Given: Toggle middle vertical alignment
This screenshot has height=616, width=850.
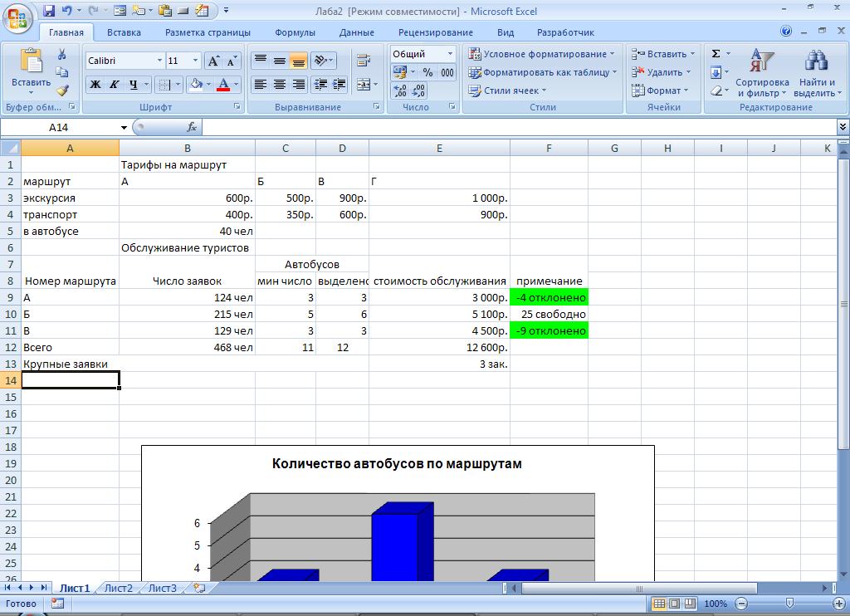Looking at the screenshot, I should coord(279,61).
